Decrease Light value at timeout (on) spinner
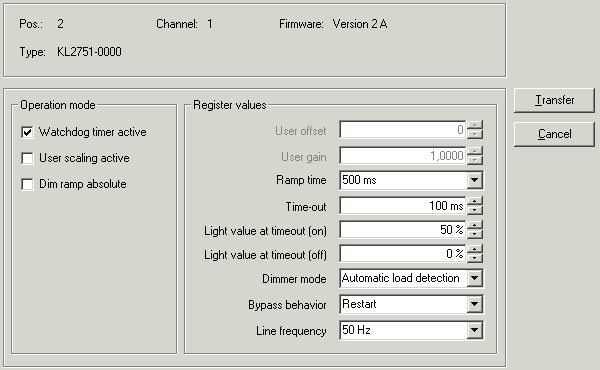 (x=475, y=234)
